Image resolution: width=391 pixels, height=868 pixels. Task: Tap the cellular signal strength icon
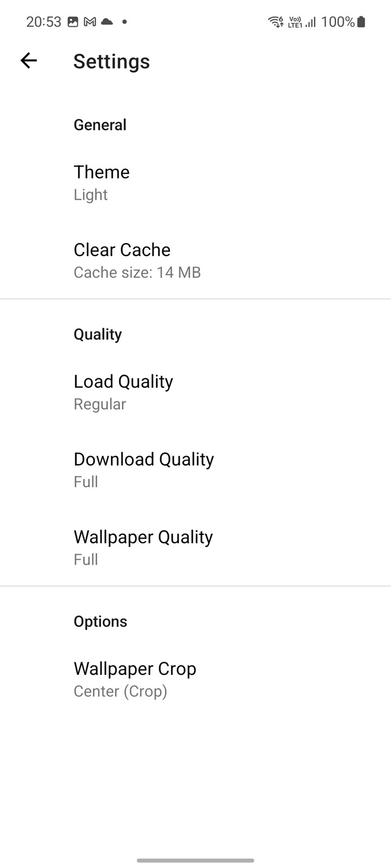pos(311,22)
